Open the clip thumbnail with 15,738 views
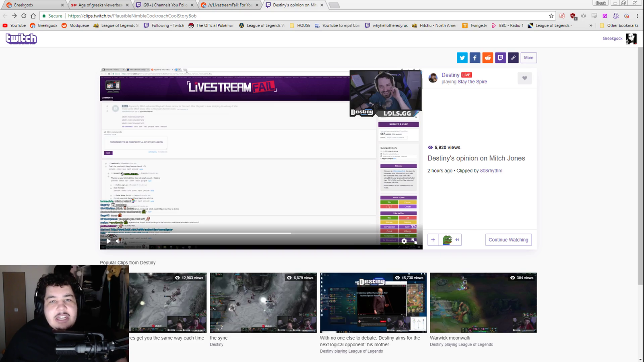The height and width of the screenshot is (362, 644). (x=373, y=303)
